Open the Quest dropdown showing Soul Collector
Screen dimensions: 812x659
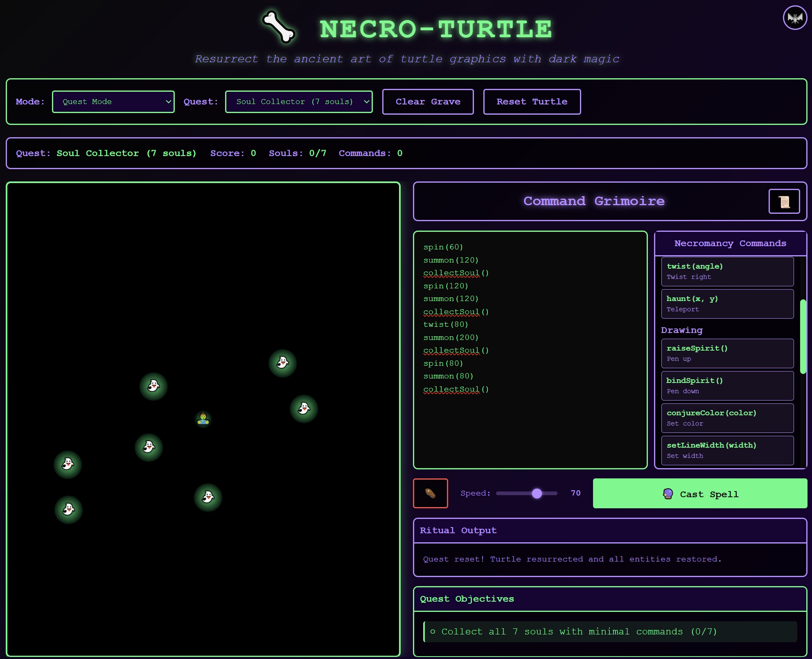(298, 102)
